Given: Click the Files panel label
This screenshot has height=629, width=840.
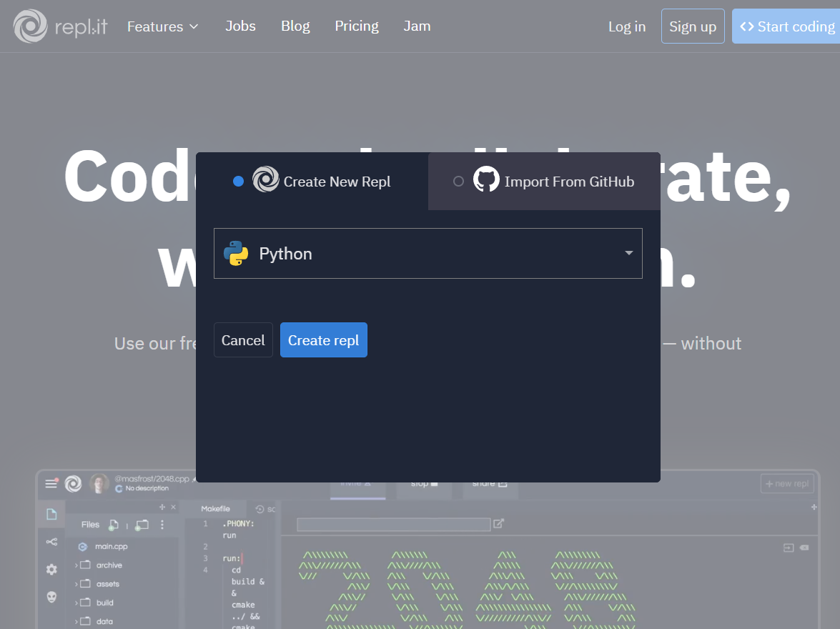Looking at the screenshot, I should pos(90,525).
